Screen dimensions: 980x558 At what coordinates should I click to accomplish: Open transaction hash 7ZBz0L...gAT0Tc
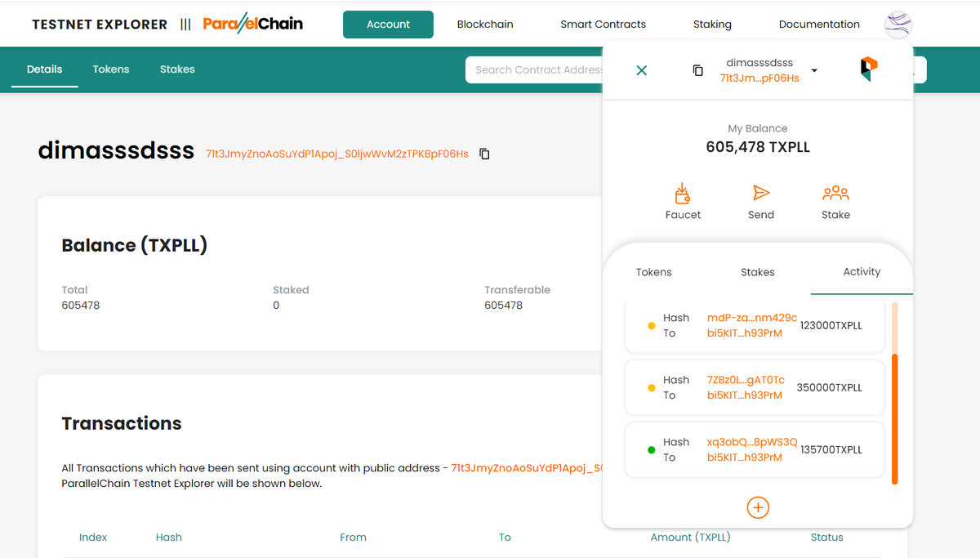746,380
